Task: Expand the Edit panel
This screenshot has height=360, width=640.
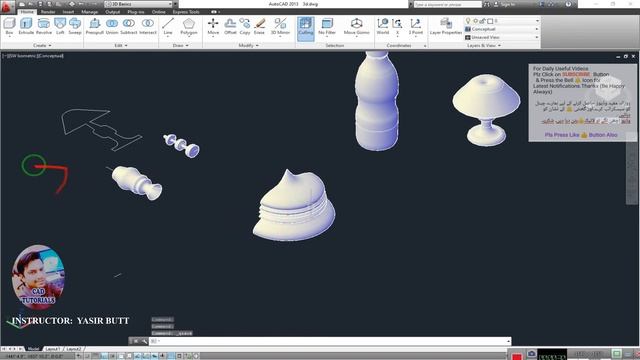Action: [121, 45]
